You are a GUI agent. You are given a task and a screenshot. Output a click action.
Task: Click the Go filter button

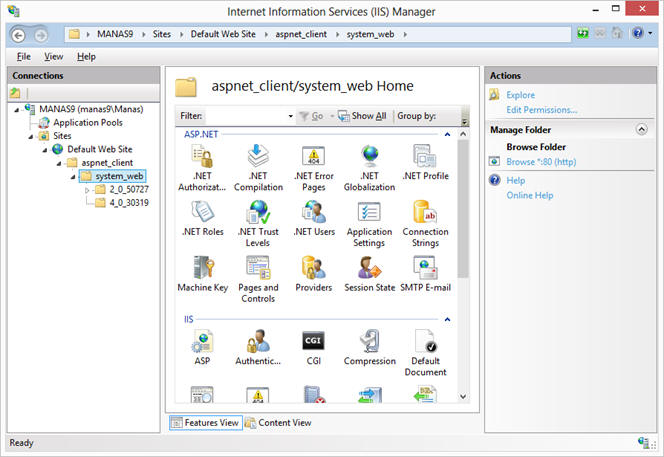click(311, 116)
